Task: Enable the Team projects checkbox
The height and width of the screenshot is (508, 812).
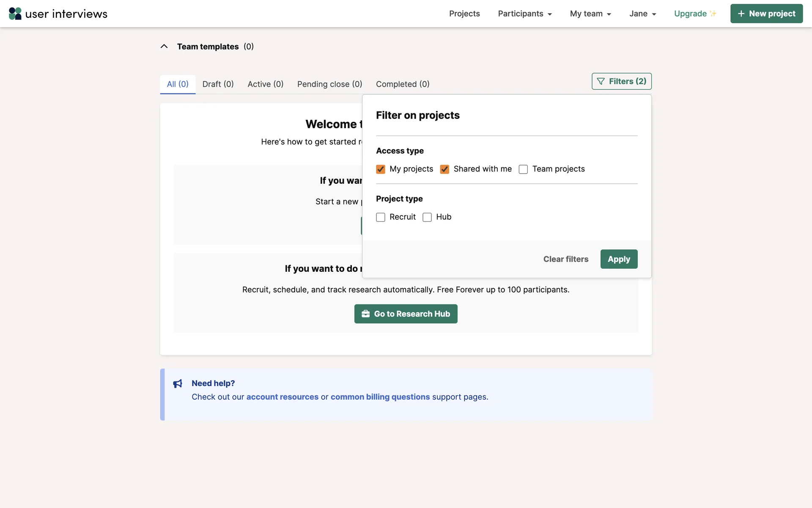Action: coord(523,169)
